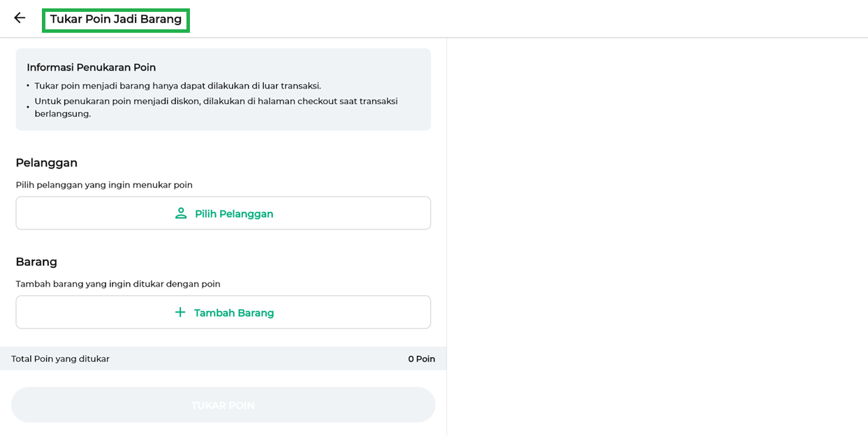
Task: Click the second bullet marker in info box
Action: pyautogui.click(x=28, y=107)
